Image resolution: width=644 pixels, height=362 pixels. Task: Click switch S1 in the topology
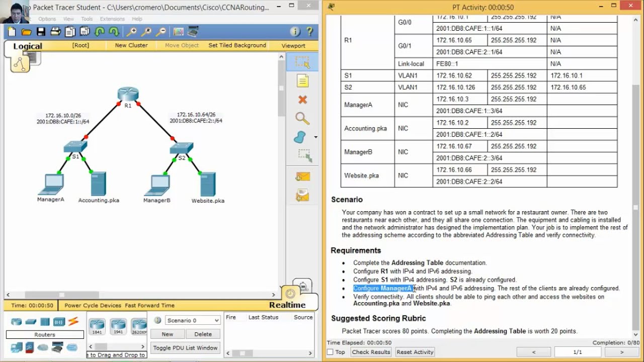click(75, 147)
